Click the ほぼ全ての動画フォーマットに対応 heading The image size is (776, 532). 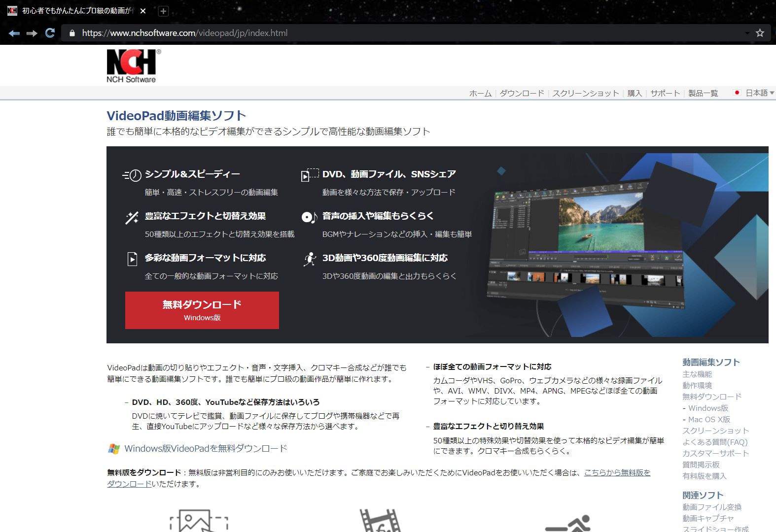[492, 367]
